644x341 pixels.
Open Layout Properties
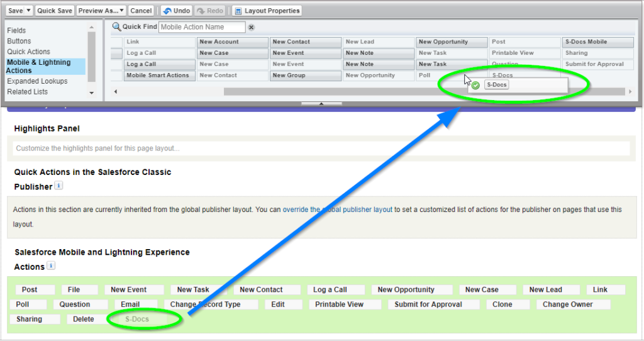(x=267, y=11)
